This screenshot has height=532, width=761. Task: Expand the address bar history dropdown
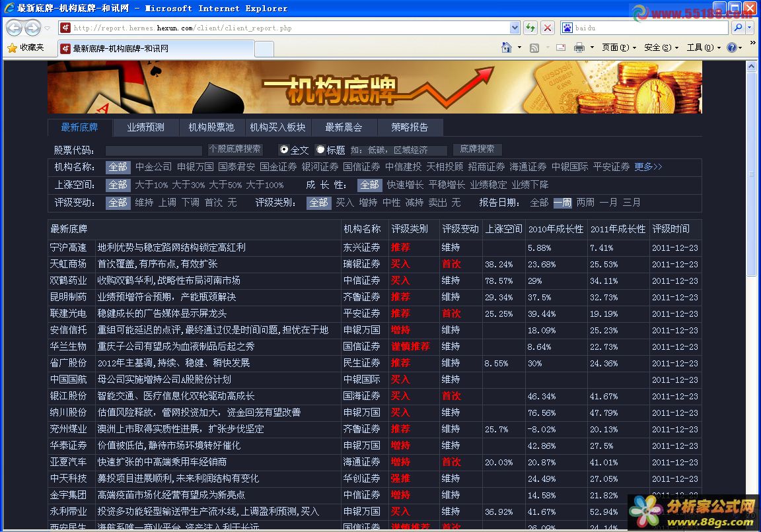click(515, 28)
